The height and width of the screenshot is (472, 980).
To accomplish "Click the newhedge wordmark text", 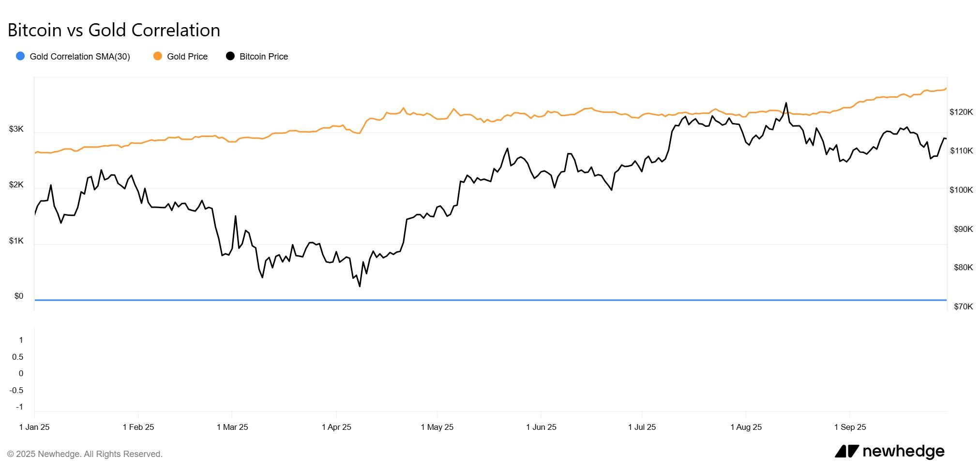I will pyautogui.click(x=903, y=451).
